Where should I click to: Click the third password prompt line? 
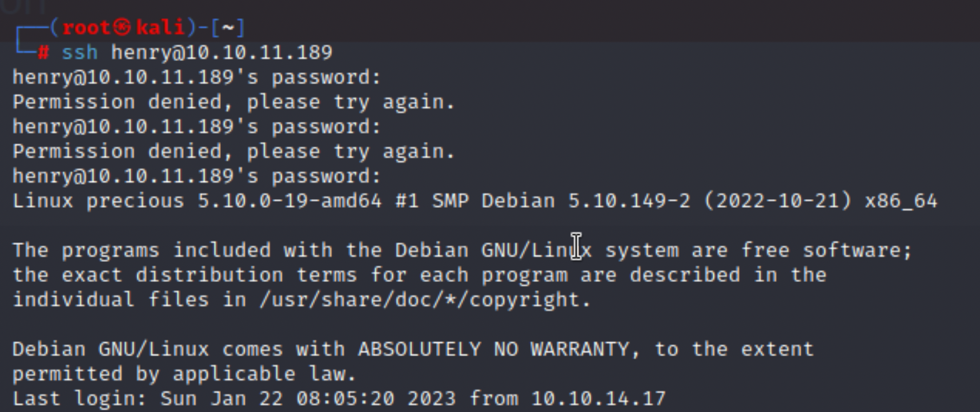pyautogui.click(x=197, y=176)
